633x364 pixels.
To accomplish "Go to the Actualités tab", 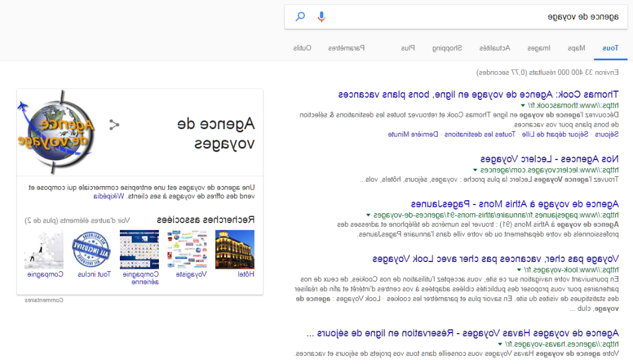I will (495, 48).
